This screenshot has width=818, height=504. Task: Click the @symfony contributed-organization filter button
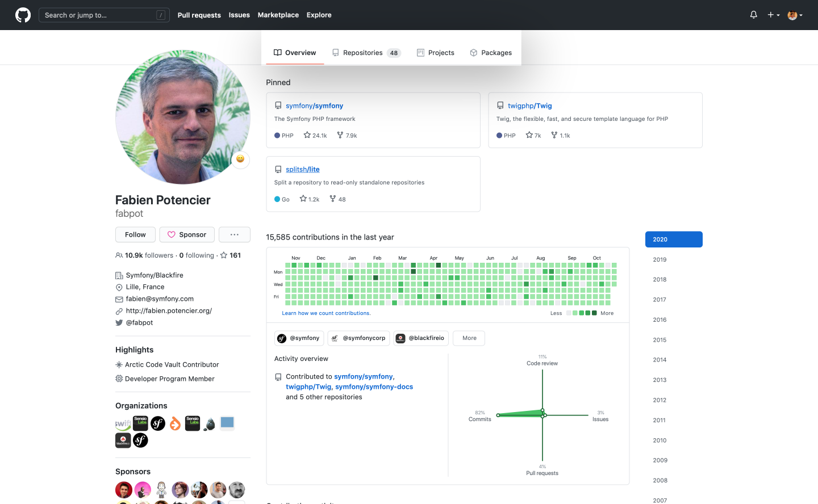point(299,338)
